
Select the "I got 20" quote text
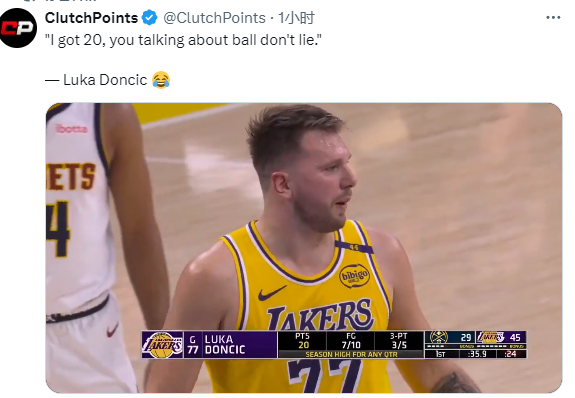coord(183,40)
